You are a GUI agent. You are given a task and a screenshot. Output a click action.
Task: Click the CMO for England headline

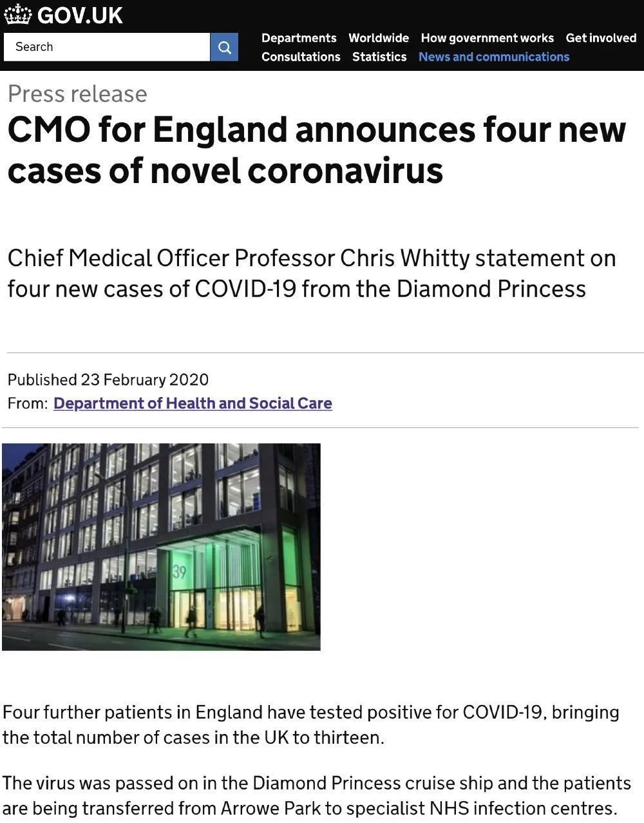click(x=316, y=150)
